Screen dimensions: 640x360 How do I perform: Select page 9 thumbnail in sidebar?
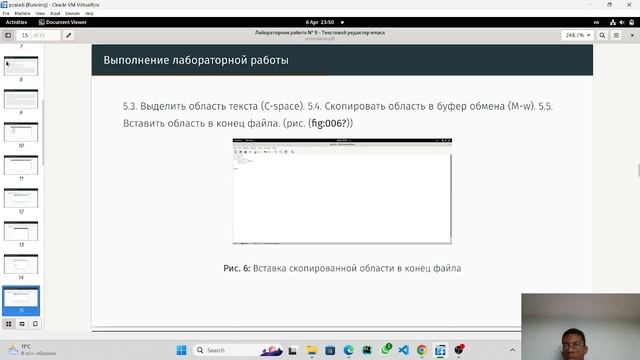(x=21, y=99)
